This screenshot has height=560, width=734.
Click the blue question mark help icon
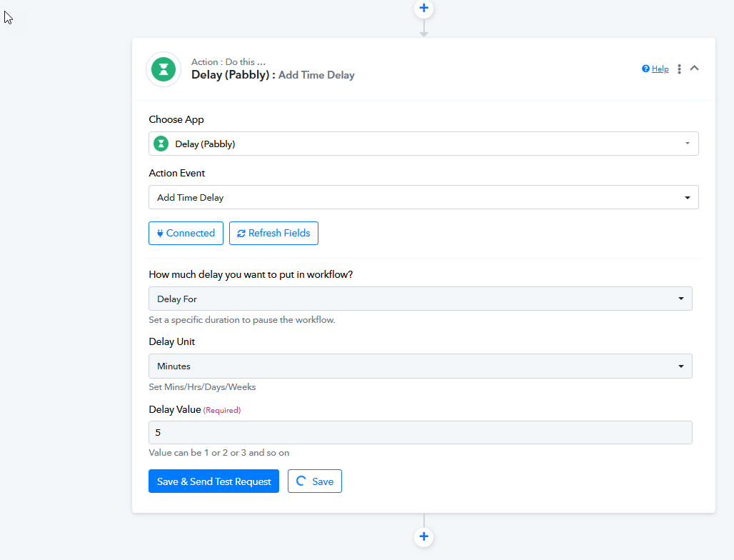(x=645, y=69)
